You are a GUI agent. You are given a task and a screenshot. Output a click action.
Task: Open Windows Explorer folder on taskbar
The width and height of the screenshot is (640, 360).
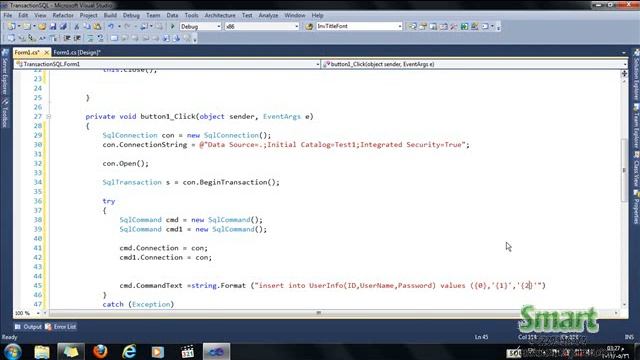42,351
